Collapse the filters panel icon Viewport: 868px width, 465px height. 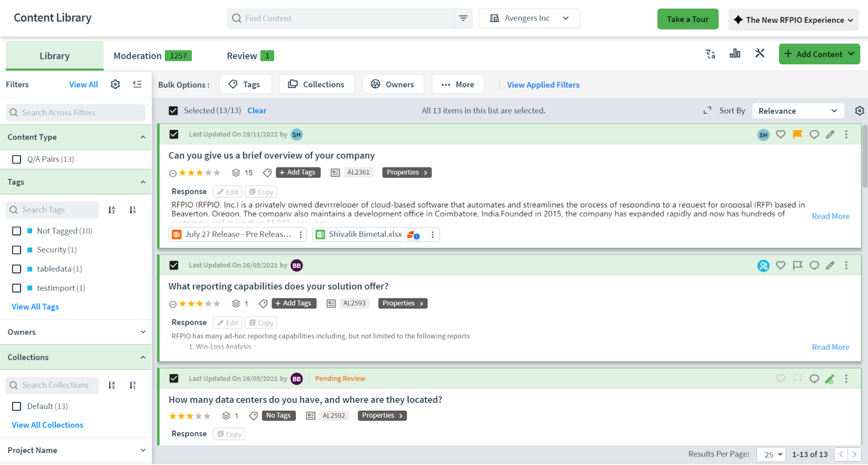137,84
